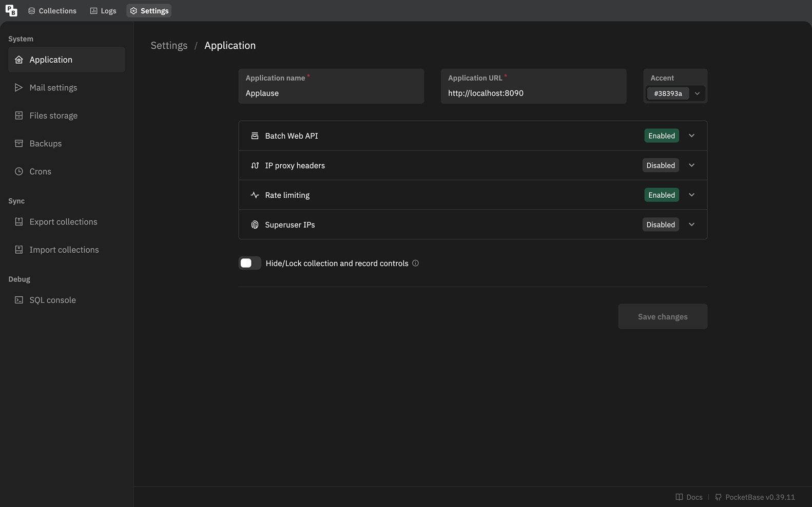
Task: Expand the Rate limiting chevron
Action: tap(692, 195)
